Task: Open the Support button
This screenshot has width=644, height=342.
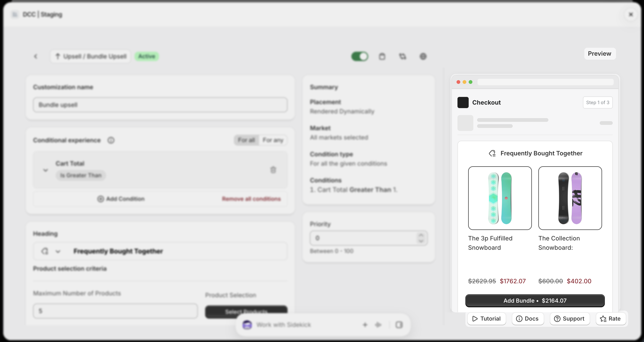Action: click(569, 319)
